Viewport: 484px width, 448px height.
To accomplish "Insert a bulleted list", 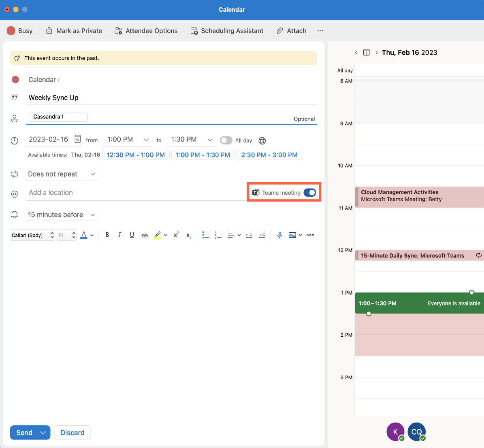I will 206,235.
